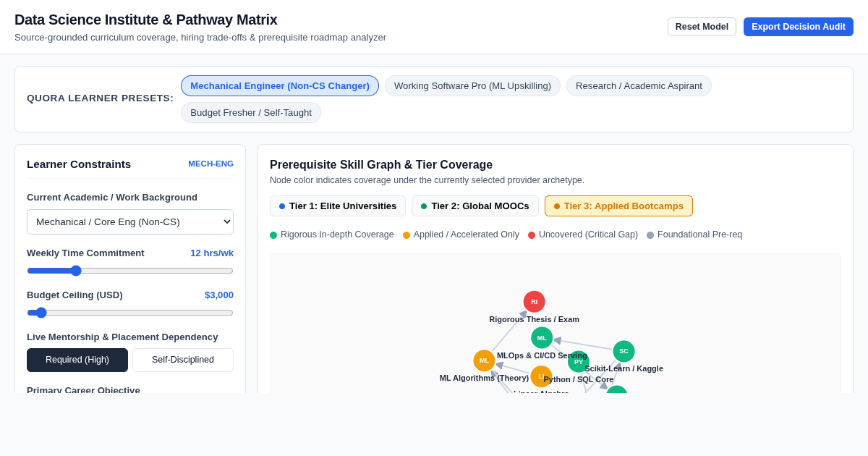The height and width of the screenshot is (456, 868).
Task: Click Prerequisite Skill Graph & Tier Coverage heading
Action: [x=381, y=165]
